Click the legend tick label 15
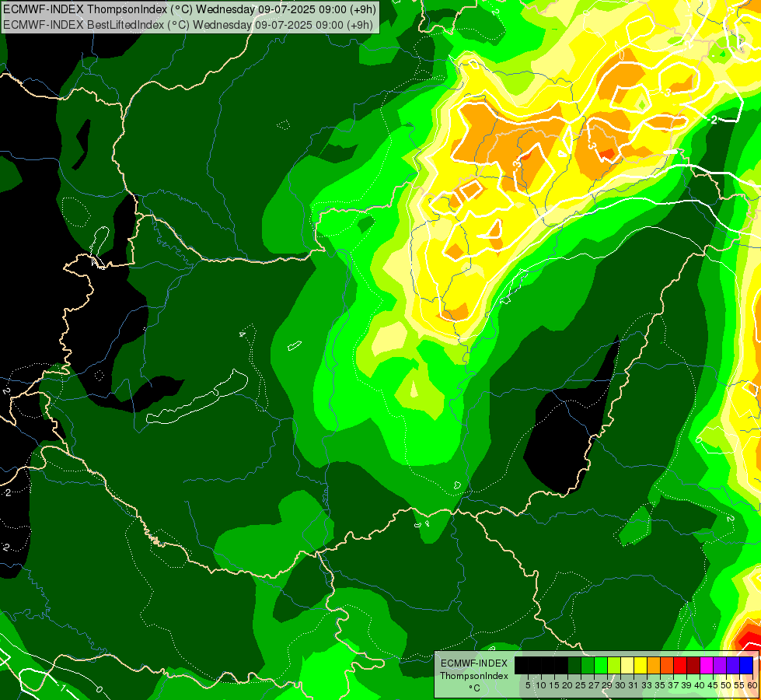The height and width of the screenshot is (700, 761). click(555, 685)
